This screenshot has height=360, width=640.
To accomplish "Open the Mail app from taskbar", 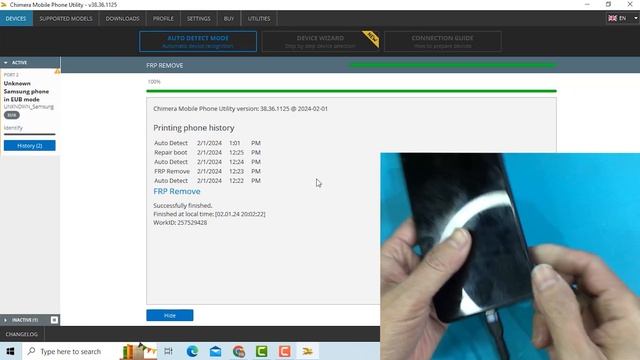I will tap(216, 351).
